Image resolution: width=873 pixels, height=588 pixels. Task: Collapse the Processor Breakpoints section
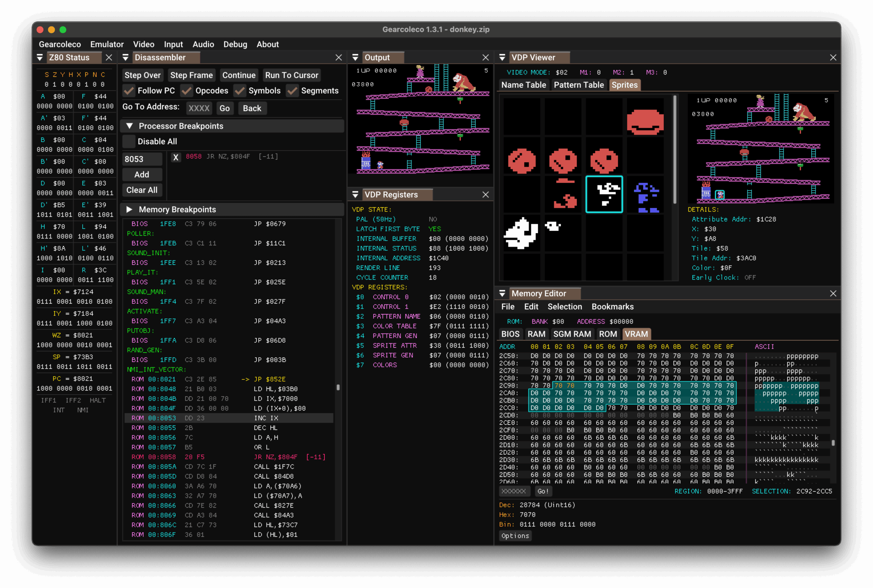[130, 126]
